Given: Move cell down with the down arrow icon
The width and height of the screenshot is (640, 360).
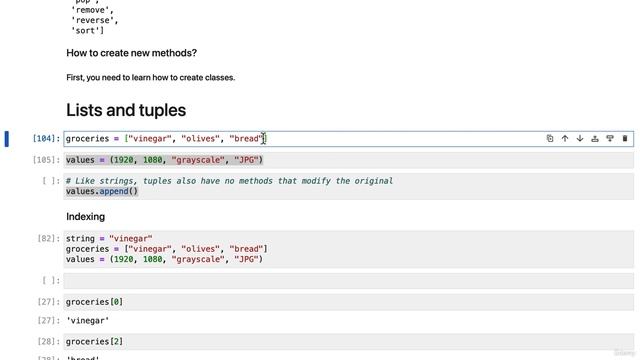Looking at the screenshot, I should pos(580,138).
